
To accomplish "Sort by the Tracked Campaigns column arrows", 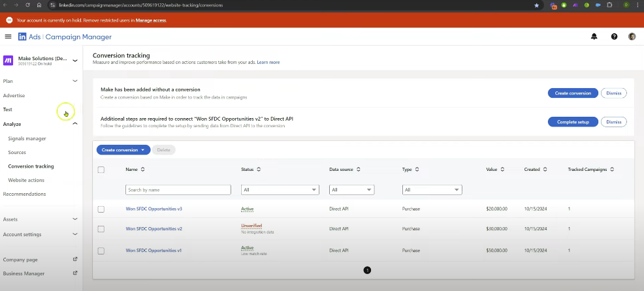I will [612, 169].
